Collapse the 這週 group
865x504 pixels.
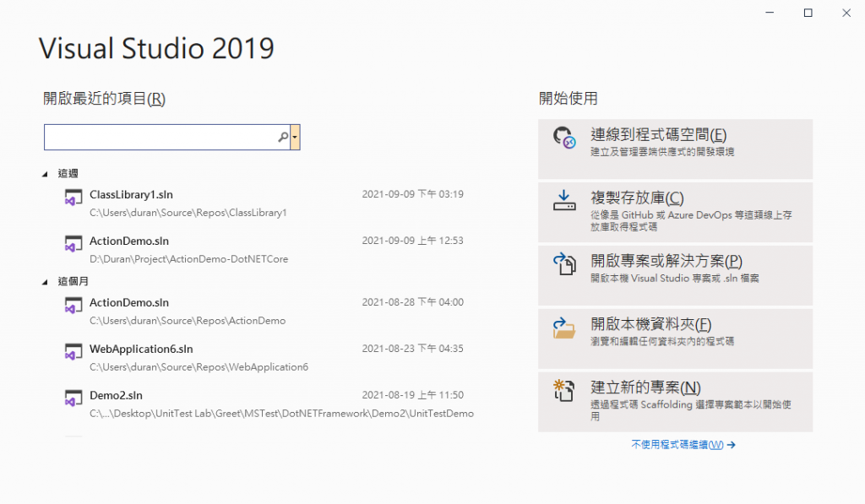coord(46,174)
